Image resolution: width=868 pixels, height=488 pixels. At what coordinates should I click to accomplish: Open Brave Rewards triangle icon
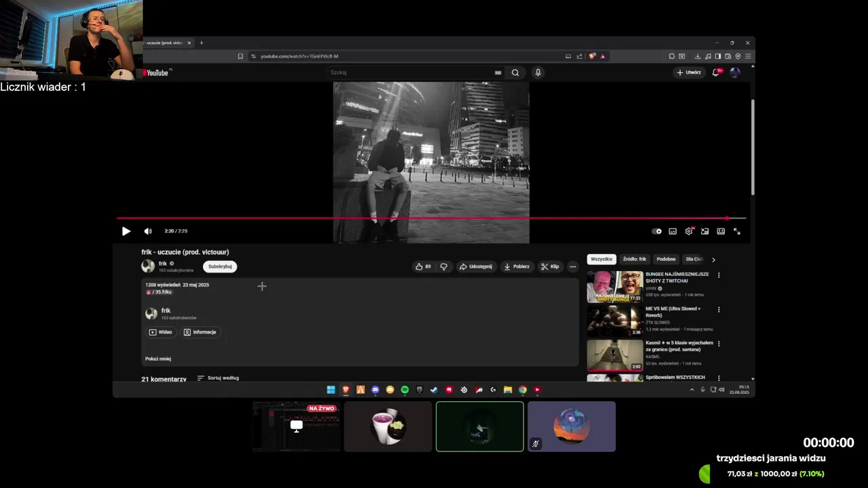(x=602, y=56)
